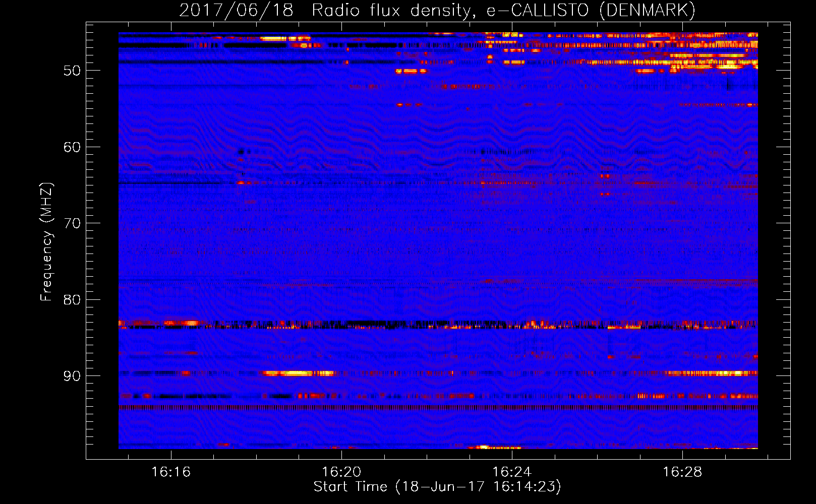
Task: Click the '70' frequency tick label
Action: pyautogui.click(x=72, y=223)
